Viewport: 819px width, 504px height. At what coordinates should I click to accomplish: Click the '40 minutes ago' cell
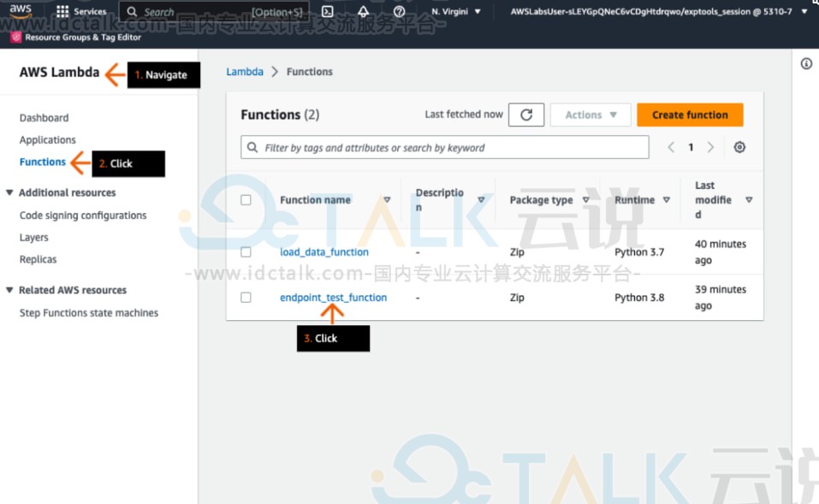721,252
